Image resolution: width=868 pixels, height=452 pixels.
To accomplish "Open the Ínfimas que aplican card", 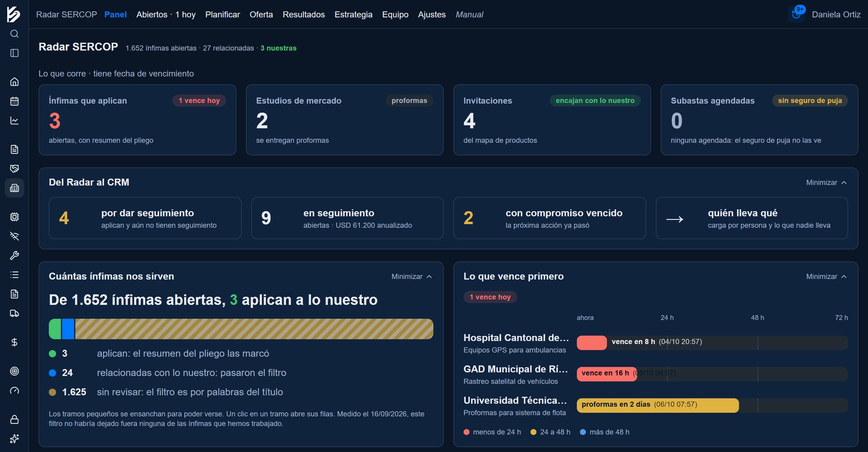I will coord(137,120).
